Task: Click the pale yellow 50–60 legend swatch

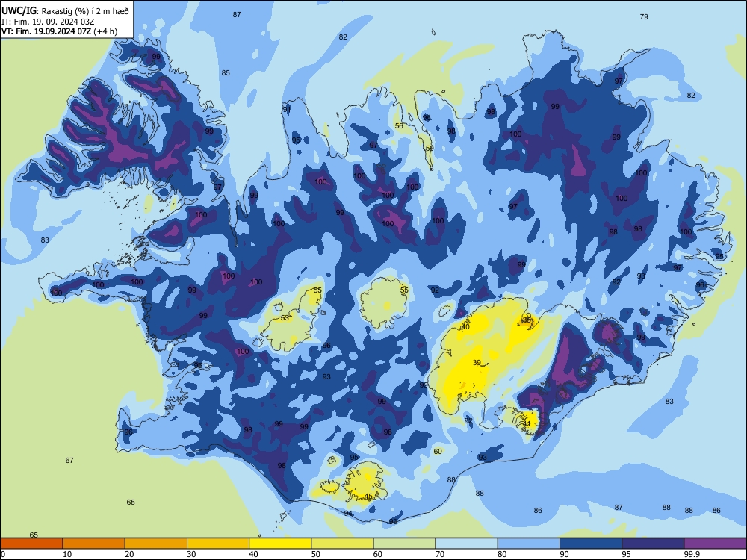Action: pyautogui.click(x=342, y=544)
